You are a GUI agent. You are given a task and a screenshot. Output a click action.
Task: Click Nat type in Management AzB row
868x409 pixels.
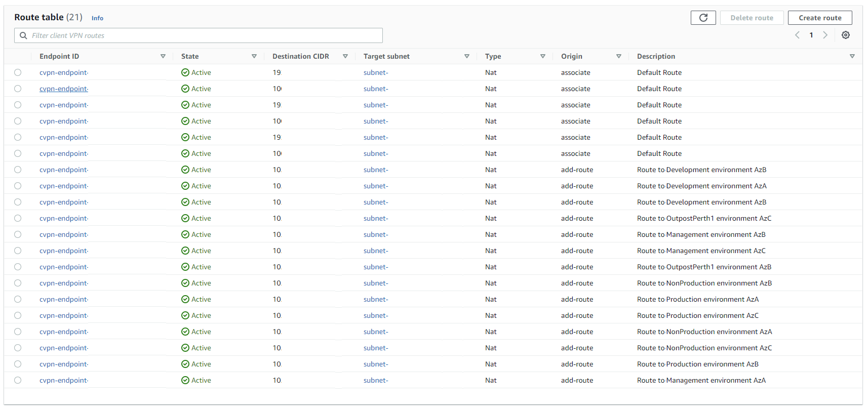[491, 234]
